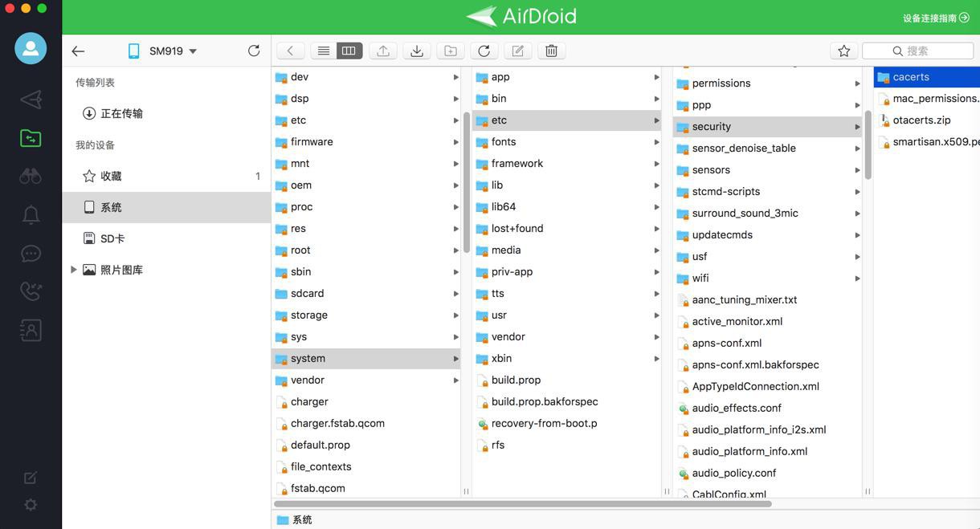The height and width of the screenshot is (529, 980).
Task: Open the file transfer paper-plane icon
Action: [x=31, y=100]
